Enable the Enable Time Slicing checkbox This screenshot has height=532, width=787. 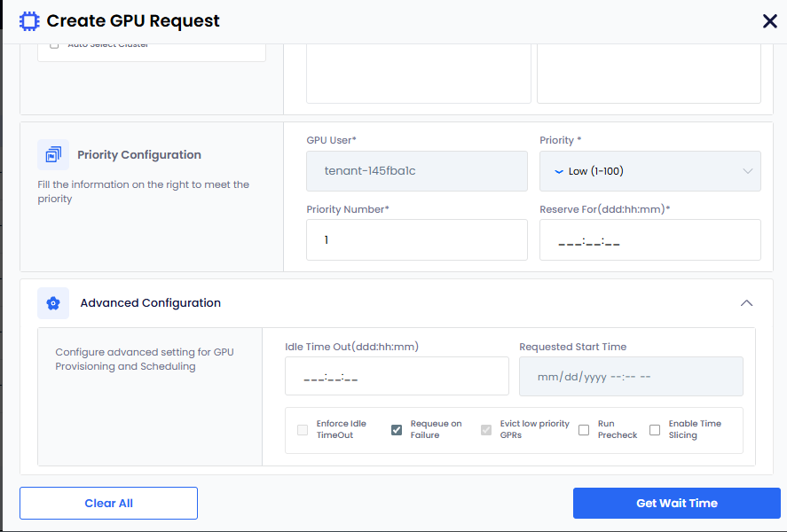pyautogui.click(x=655, y=430)
